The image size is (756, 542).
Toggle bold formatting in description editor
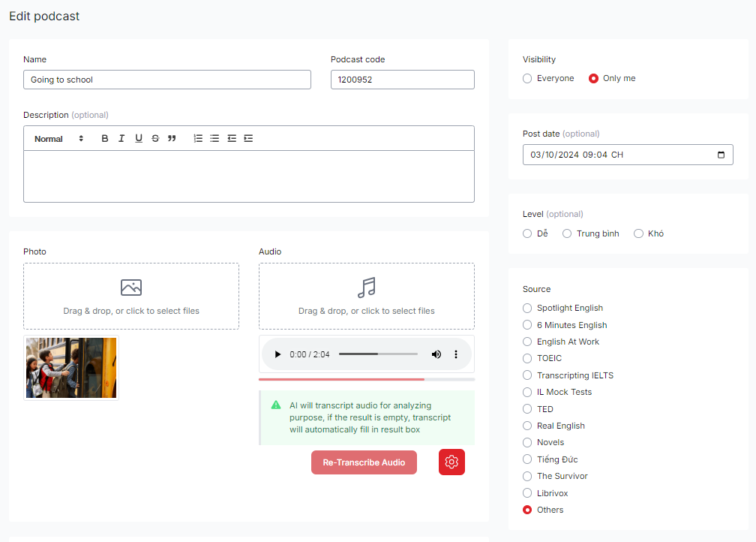click(x=105, y=139)
